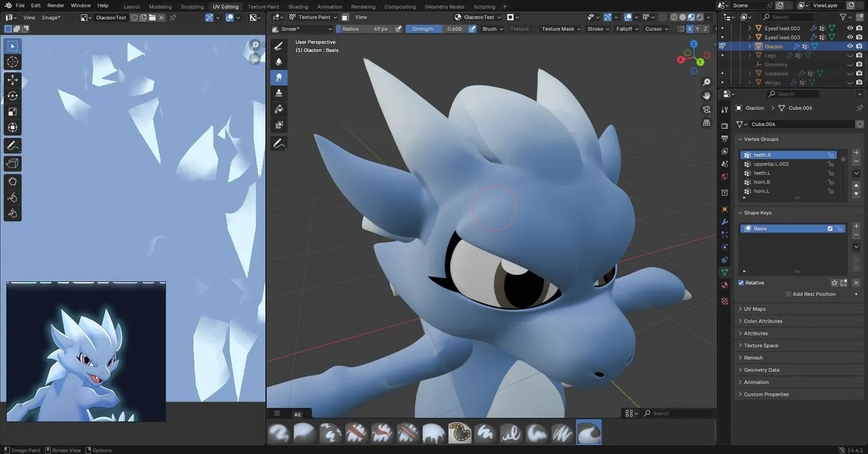
Task: Disable rendering of Glacion via camera icon
Action: coord(860,46)
